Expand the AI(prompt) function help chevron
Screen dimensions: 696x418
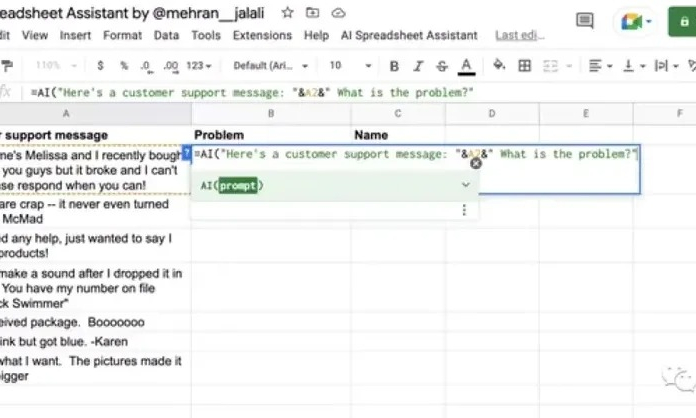point(465,185)
